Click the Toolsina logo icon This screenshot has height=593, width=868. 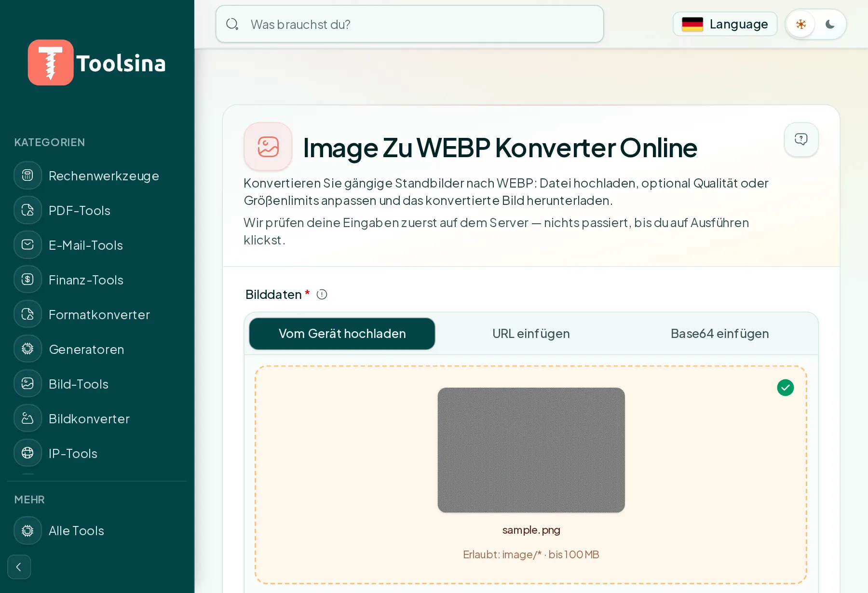coord(51,63)
